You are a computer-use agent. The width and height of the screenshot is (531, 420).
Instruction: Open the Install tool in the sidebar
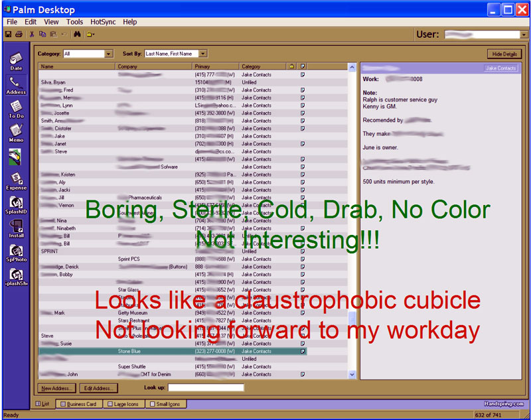(x=16, y=229)
